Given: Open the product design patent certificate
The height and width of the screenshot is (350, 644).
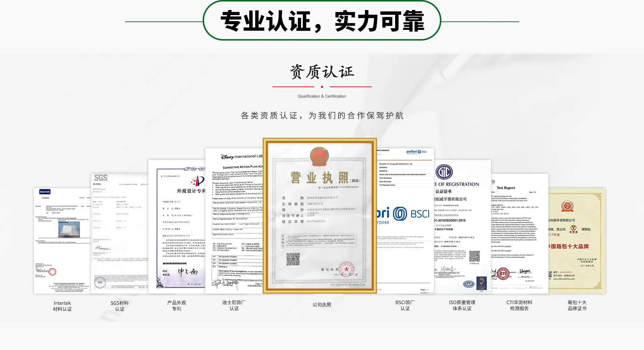Looking at the screenshot, I should (177, 227).
